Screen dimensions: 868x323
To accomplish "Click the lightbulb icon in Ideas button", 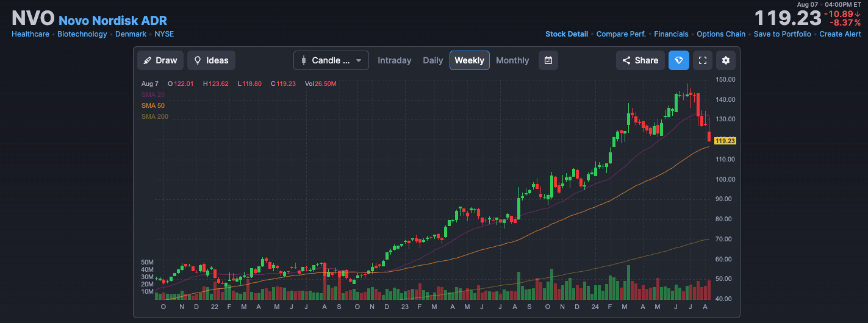I will (x=198, y=60).
